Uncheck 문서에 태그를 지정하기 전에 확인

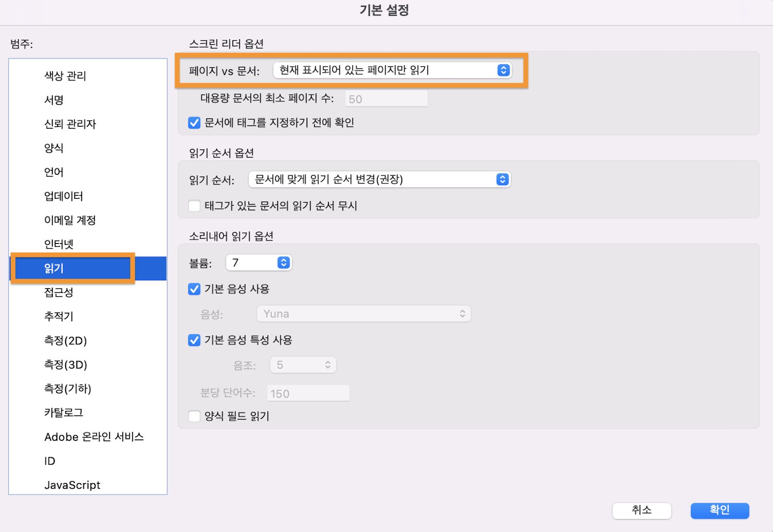pyautogui.click(x=194, y=123)
